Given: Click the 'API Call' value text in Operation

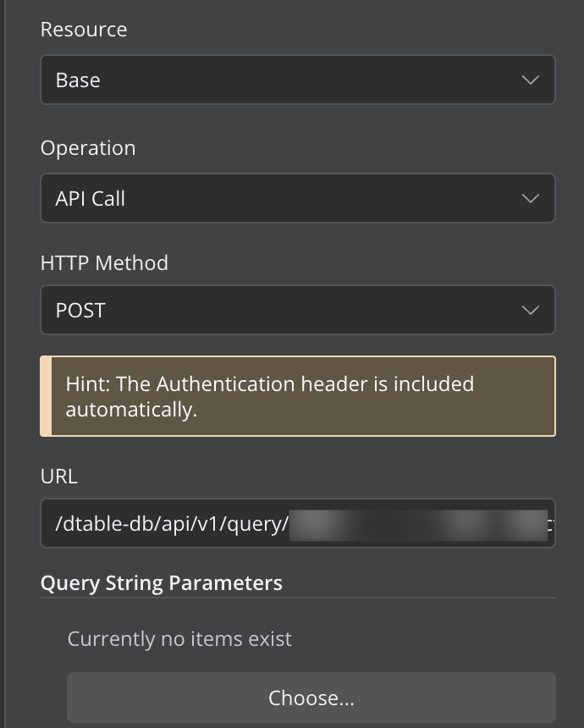Looking at the screenshot, I should point(91,199).
